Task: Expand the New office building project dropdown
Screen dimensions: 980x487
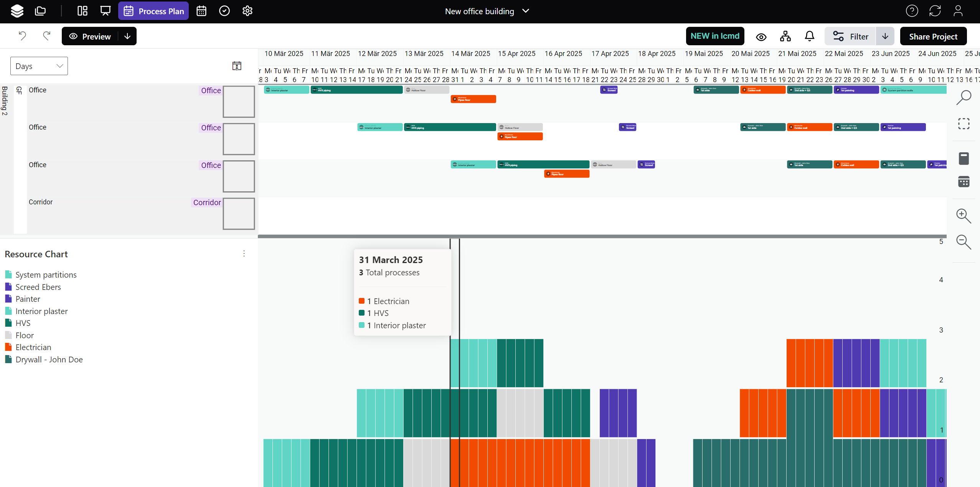Action: pyautogui.click(x=525, y=11)
